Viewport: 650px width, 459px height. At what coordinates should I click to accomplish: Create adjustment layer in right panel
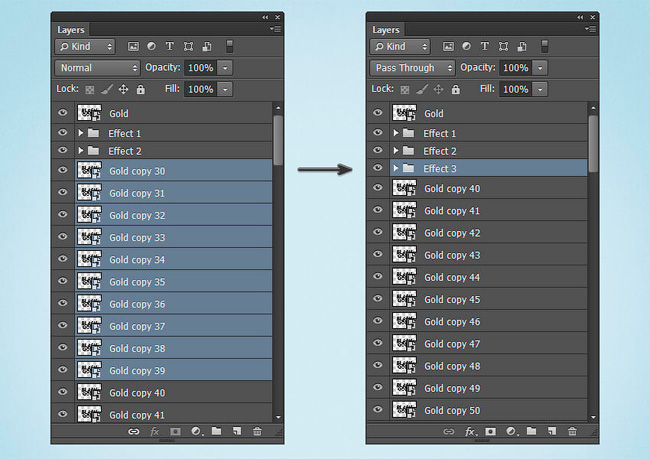pyautogui.click(x=511, y=432)
